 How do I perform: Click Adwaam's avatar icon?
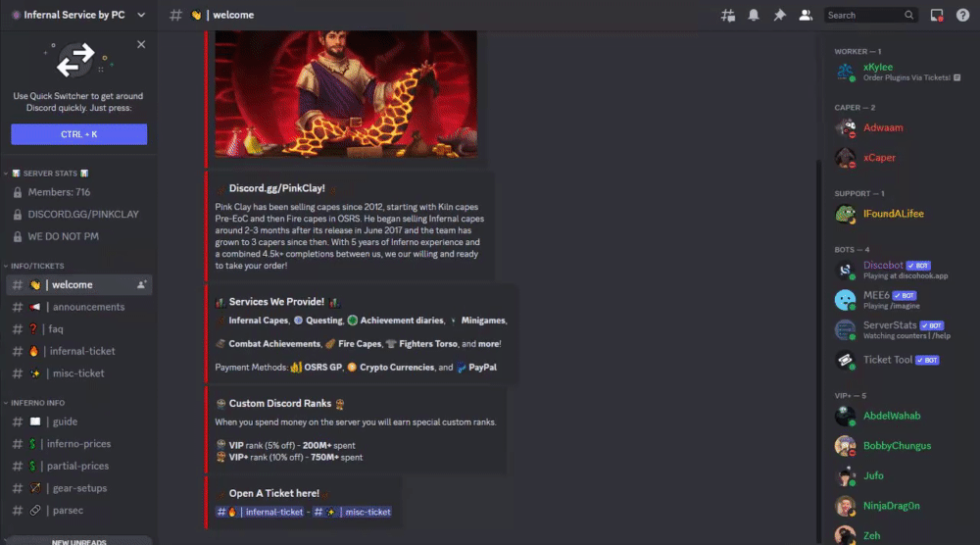click(x=845, y=127)
